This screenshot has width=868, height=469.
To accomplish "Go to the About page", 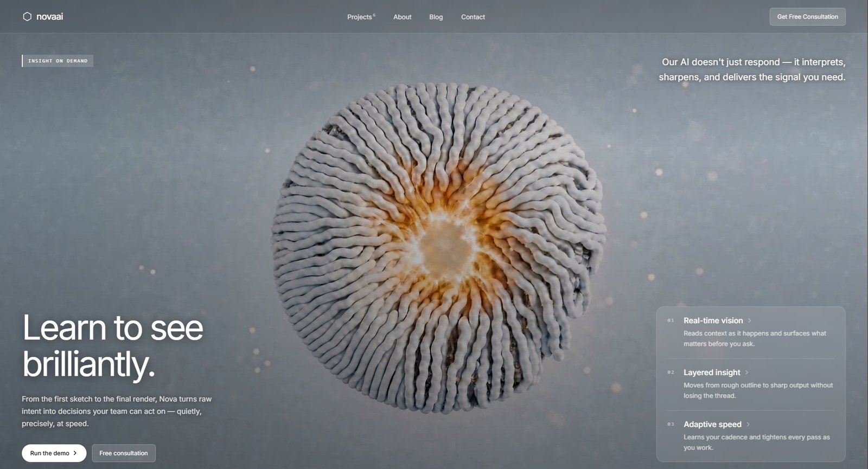I will [402, 17].
